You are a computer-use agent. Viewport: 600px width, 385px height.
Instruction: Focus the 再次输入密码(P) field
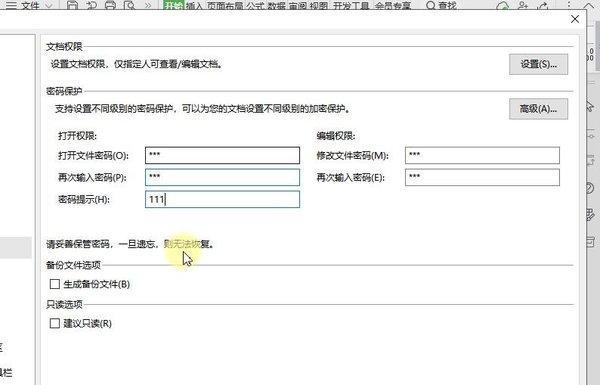pyautogui.click(x=222, y=177)
